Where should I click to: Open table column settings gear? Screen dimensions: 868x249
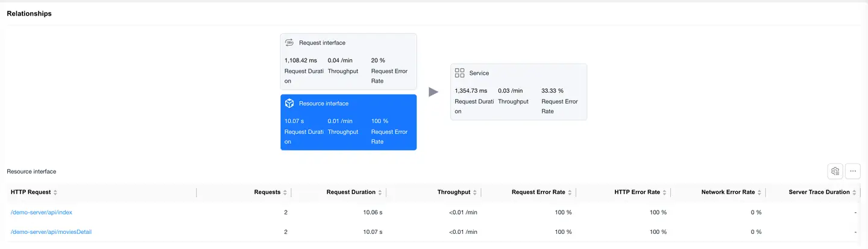coord(835,171)
